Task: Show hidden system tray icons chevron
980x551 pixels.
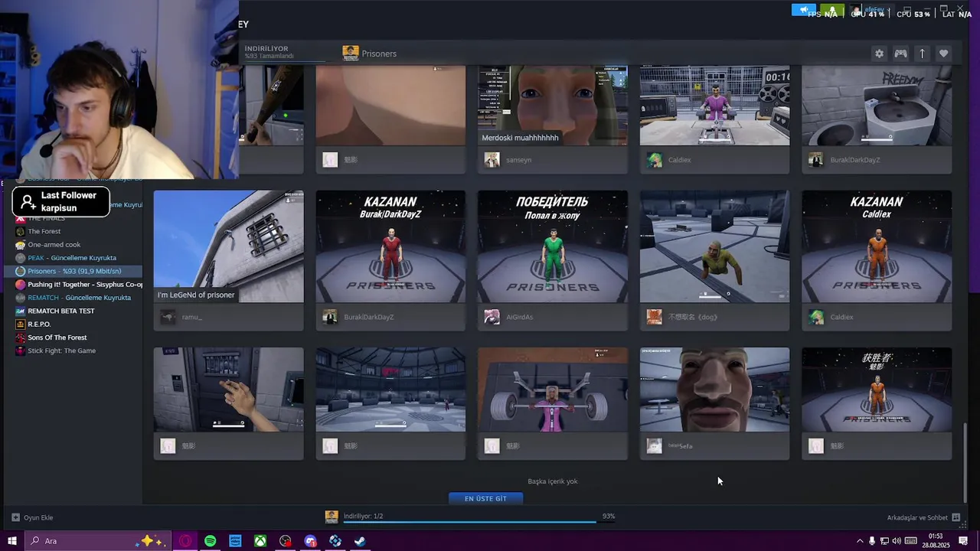Action: tap(859, 541)
